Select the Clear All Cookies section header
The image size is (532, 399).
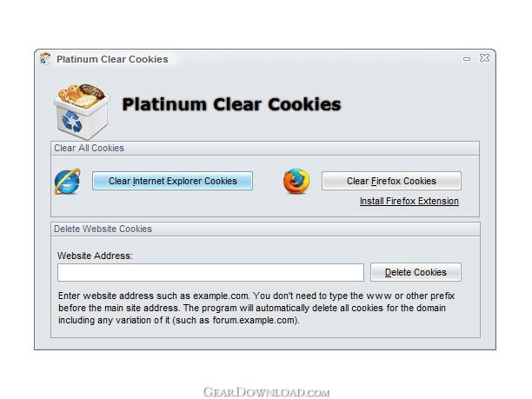click(x=90, y=148)
